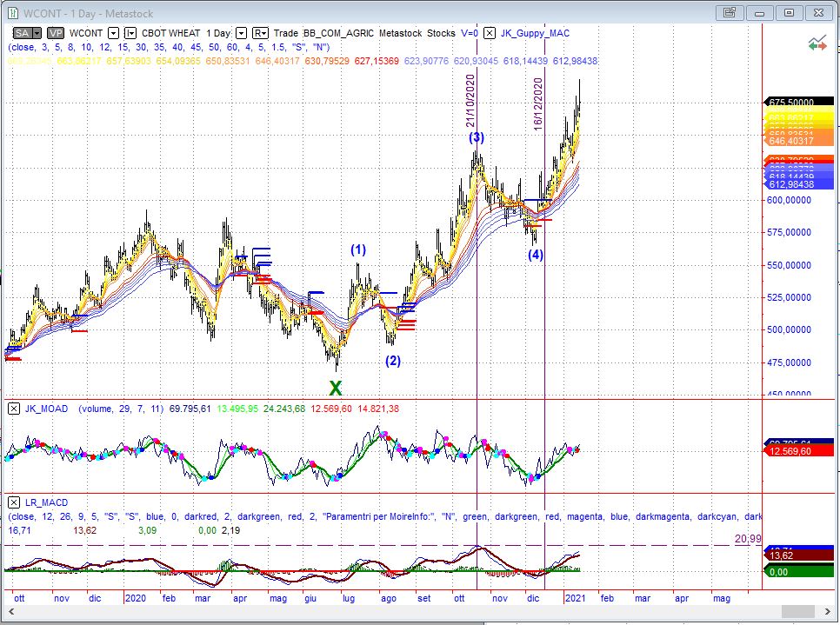
Task: Open the R dropdown in chart header
Action: [260, 33]
